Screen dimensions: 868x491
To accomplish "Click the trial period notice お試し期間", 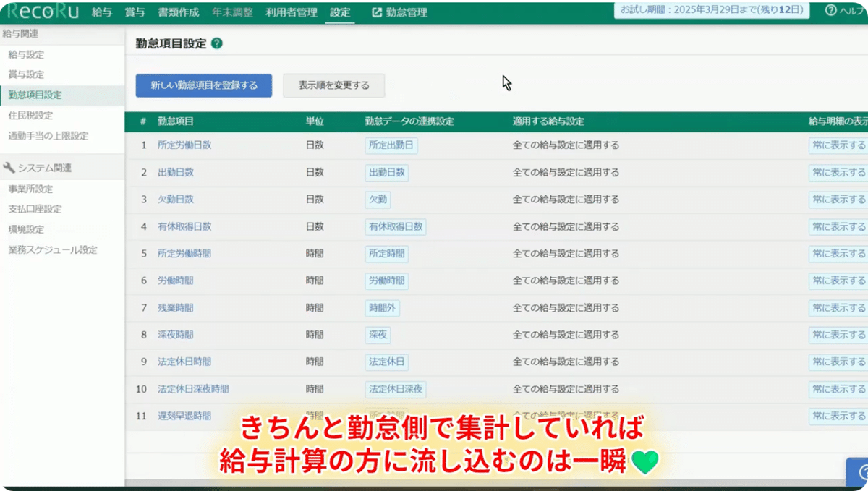I will coord(712,10).
